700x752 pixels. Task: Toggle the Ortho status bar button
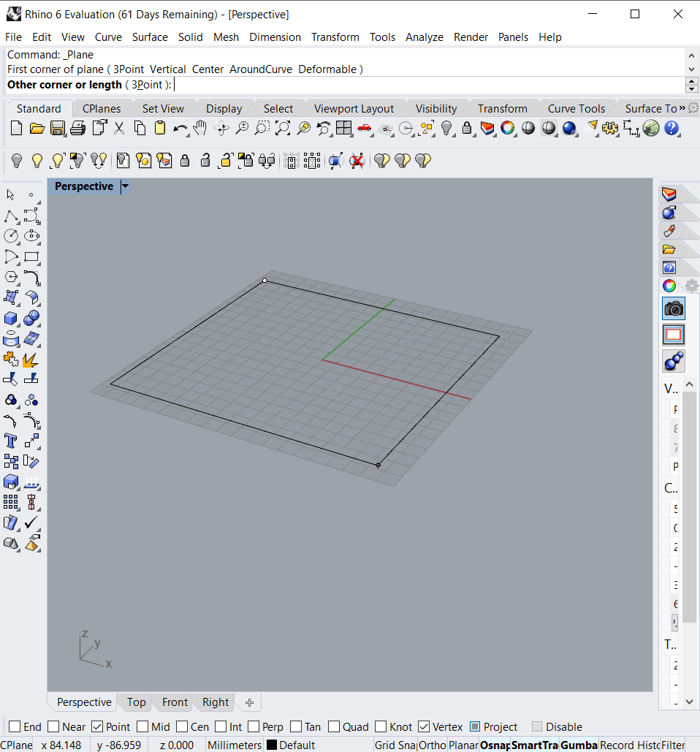(432, 745)
